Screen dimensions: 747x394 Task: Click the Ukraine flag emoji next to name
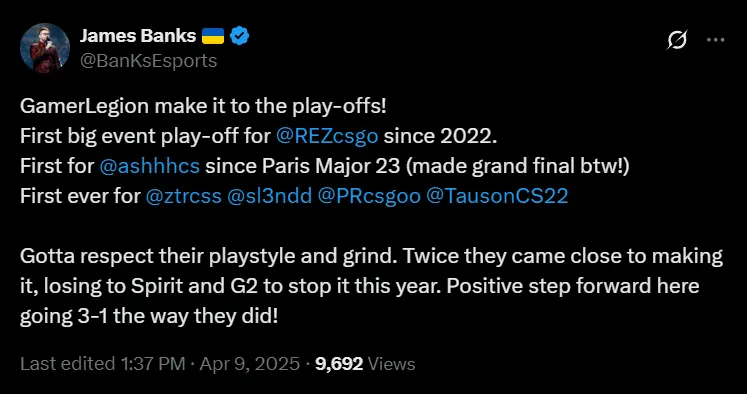tap(213, 36)
